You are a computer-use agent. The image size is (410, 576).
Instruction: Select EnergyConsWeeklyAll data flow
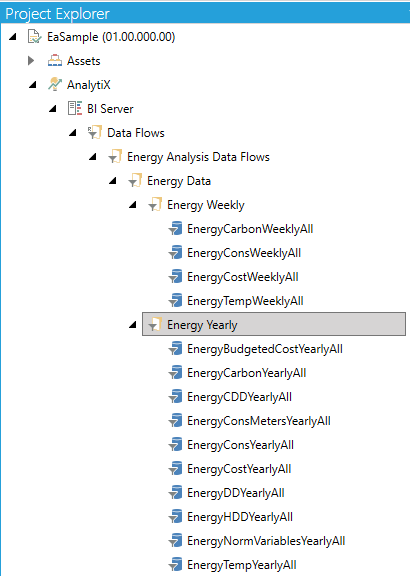244,253
